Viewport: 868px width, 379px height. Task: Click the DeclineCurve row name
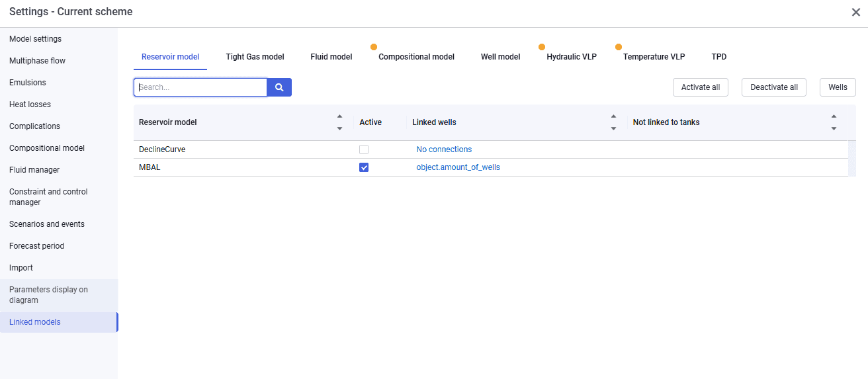pyautogui.click(x=162, y=149)
